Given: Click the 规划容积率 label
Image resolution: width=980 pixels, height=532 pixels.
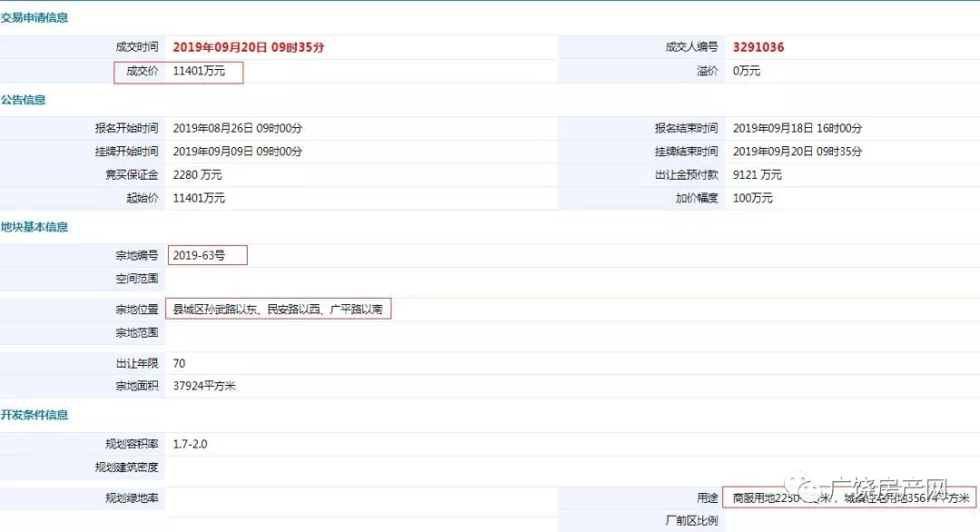Looking at the screenshot, I should [x=132, y=444].
